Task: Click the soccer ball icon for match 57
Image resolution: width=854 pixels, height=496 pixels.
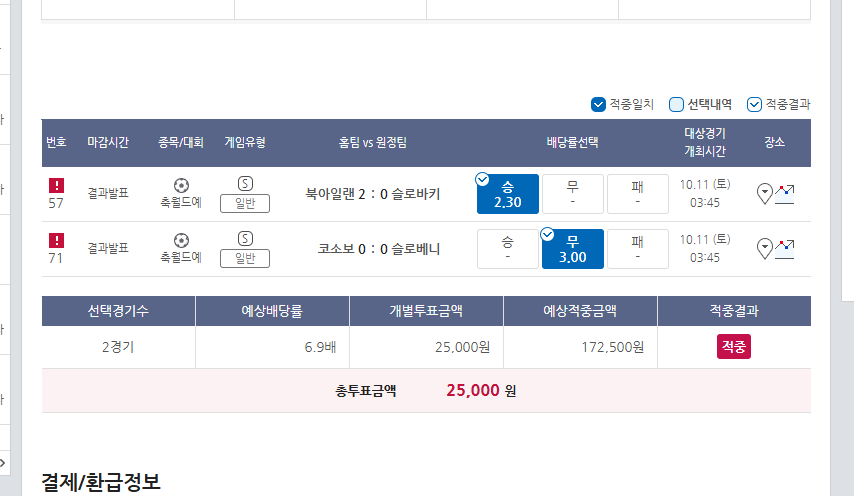Action: [x=181, y=185]
